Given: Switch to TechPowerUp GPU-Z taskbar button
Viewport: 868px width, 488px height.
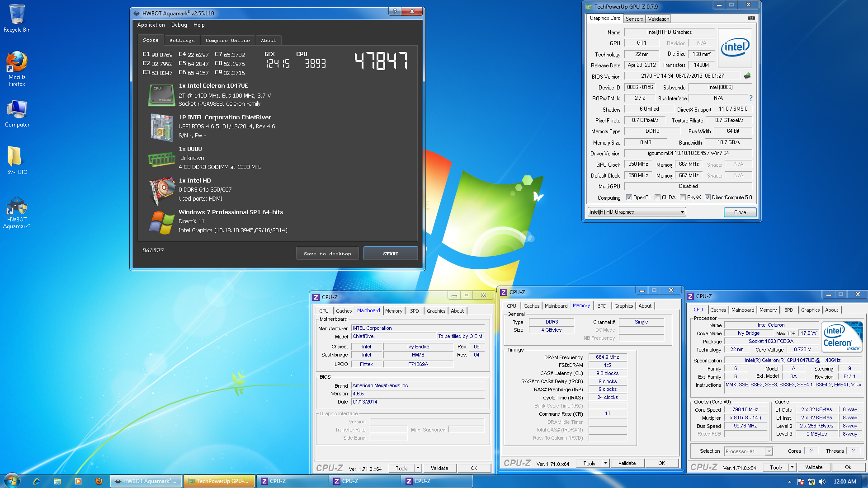Looking at the screenshot, I should click(219, 481).
